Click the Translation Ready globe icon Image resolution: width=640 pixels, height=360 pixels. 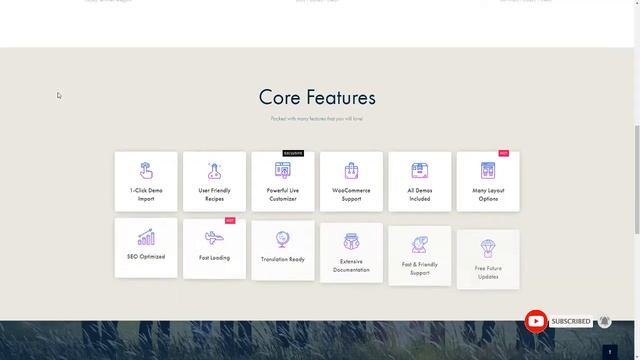pyautogui.click(x=282, y=239)
